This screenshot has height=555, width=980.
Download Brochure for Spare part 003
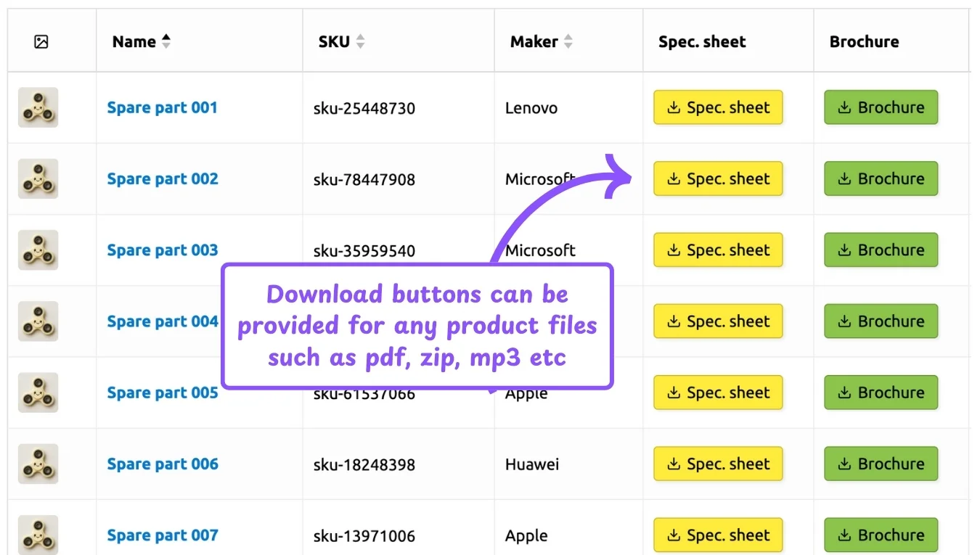click(x=881, y=250)
